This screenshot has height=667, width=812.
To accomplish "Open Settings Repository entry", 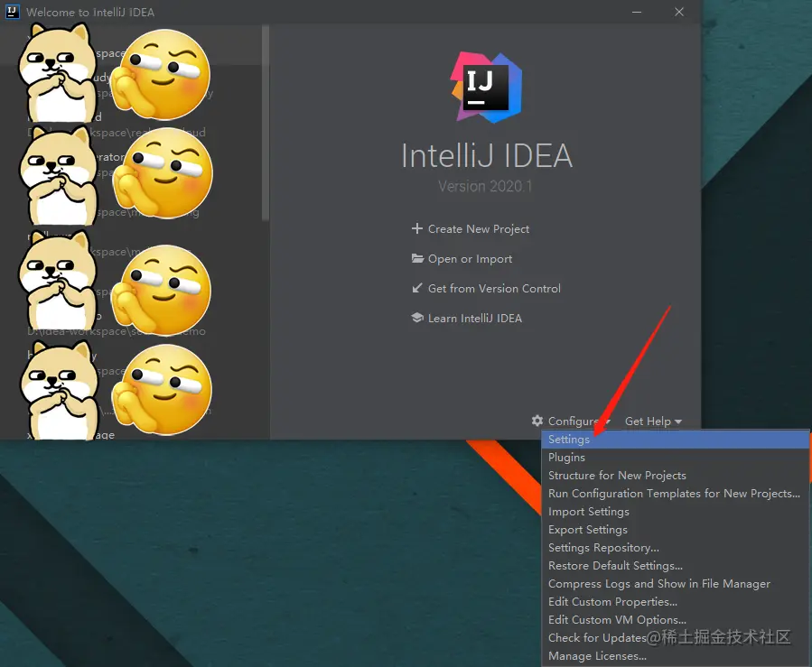I will pyautogui.click(x=676, y=548).
